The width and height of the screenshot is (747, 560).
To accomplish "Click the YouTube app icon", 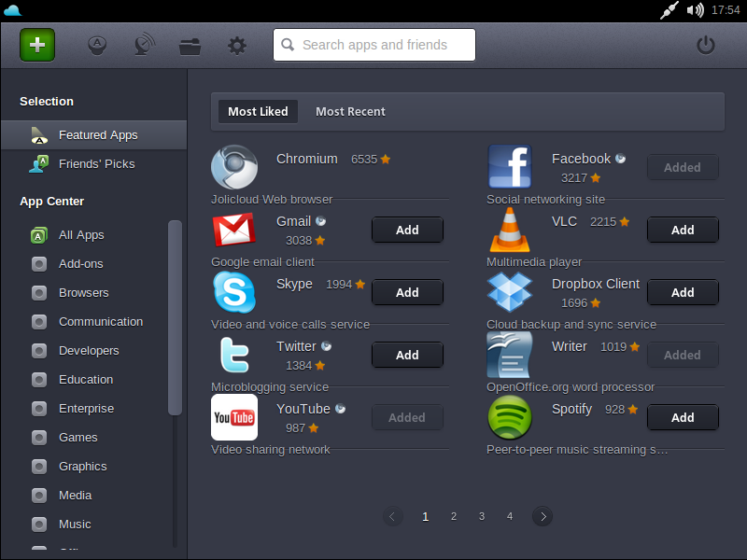I will click(x=234, y=417).
